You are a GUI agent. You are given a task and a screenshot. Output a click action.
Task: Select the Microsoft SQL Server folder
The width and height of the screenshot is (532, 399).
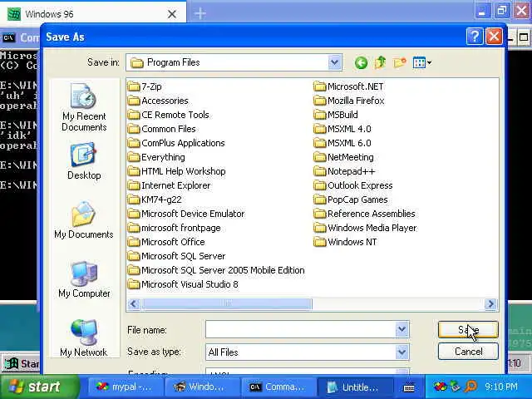pyautogui.click(x=177, y=256)
